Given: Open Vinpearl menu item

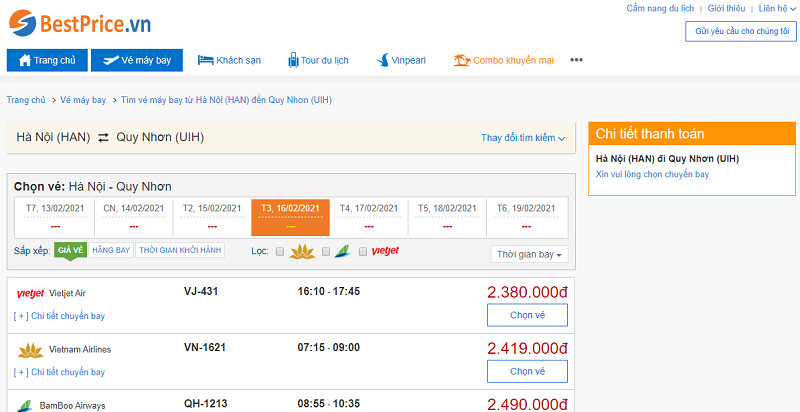Looking at the screenshot, I should tap(401, 60).
